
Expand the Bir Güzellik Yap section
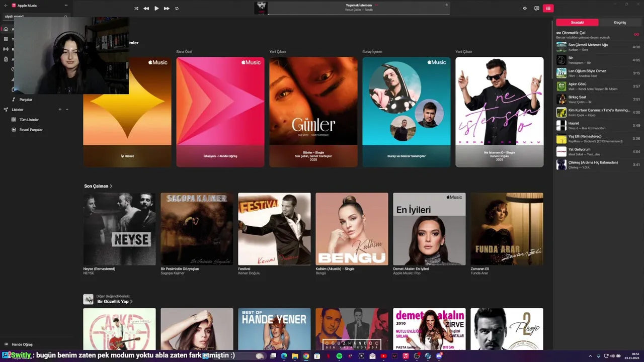(x=115, y=302)
